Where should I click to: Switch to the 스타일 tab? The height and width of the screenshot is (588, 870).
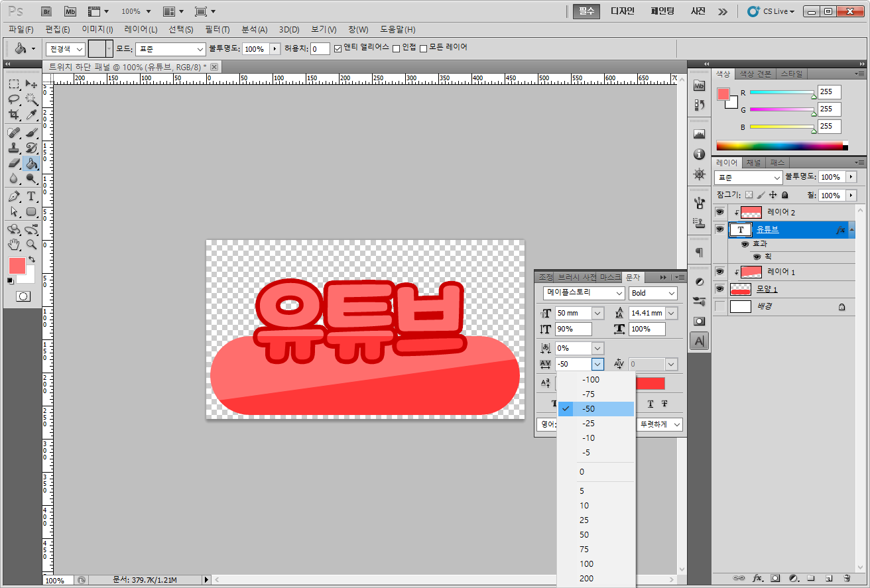[791, 74]
